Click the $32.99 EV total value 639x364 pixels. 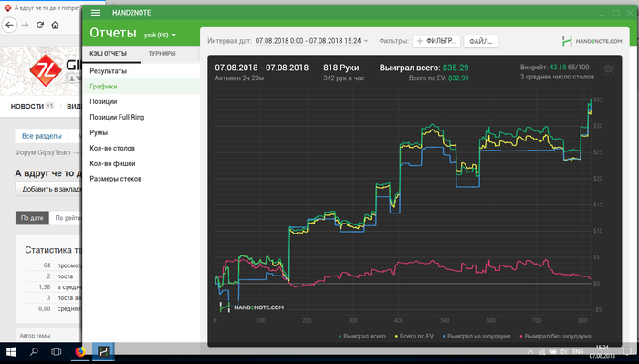coord(458,78)
